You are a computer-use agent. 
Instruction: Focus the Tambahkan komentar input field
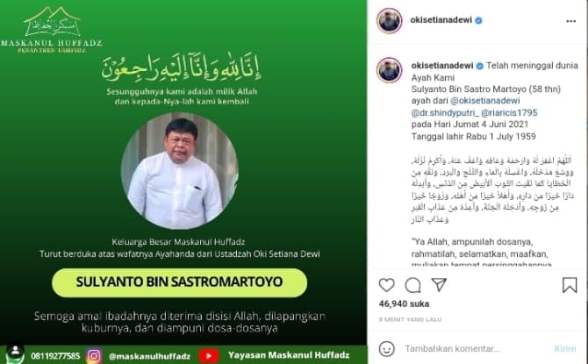(x=477, y=348)
